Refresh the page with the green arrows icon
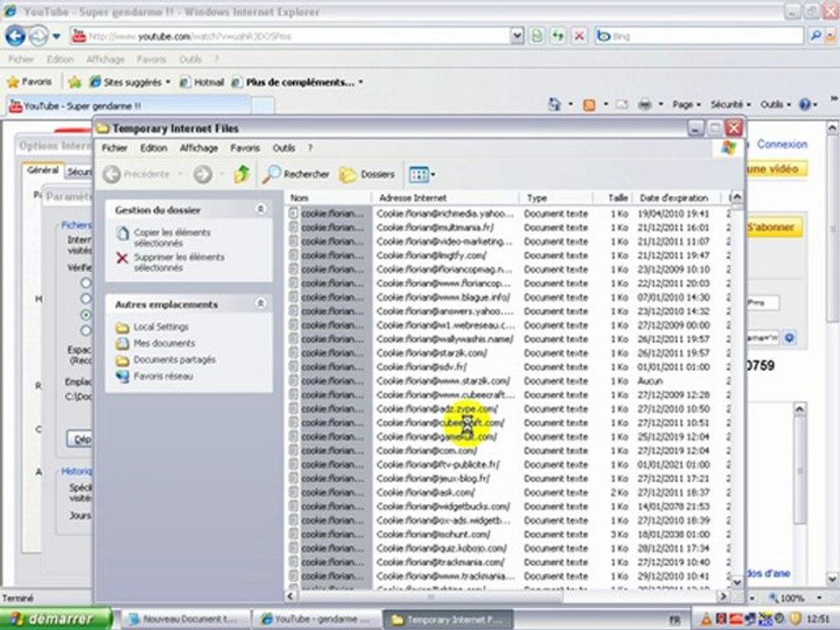 [x=558, y=36]
